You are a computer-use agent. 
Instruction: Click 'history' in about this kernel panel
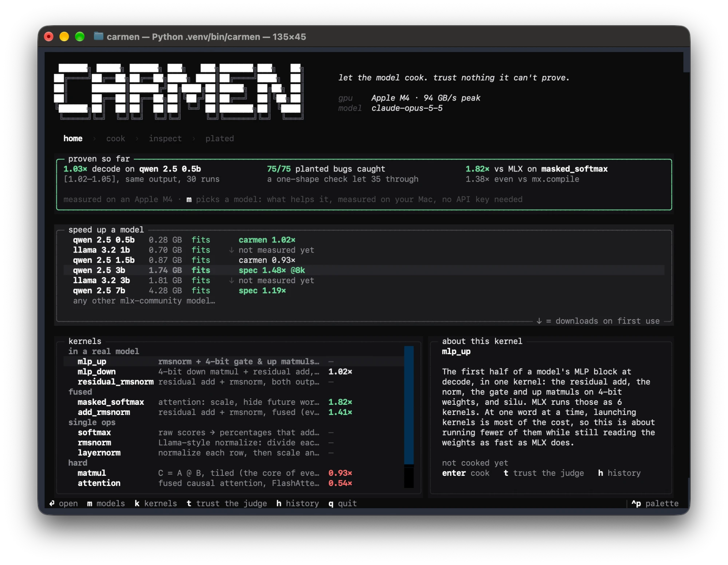pos(619,473)
